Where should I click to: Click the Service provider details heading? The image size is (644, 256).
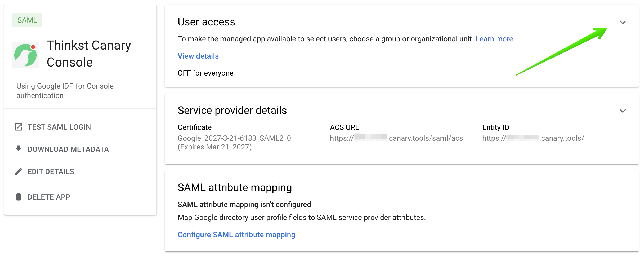[x=232, y=110]
